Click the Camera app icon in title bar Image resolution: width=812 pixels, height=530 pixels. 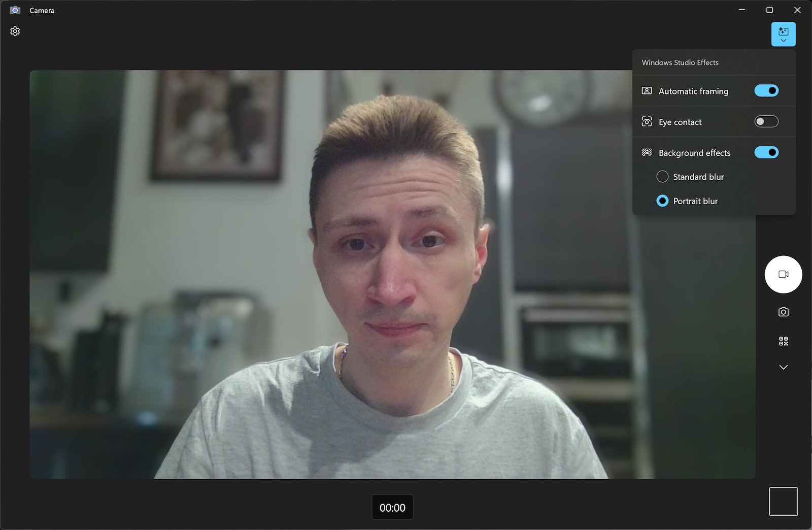pos(15,10)
